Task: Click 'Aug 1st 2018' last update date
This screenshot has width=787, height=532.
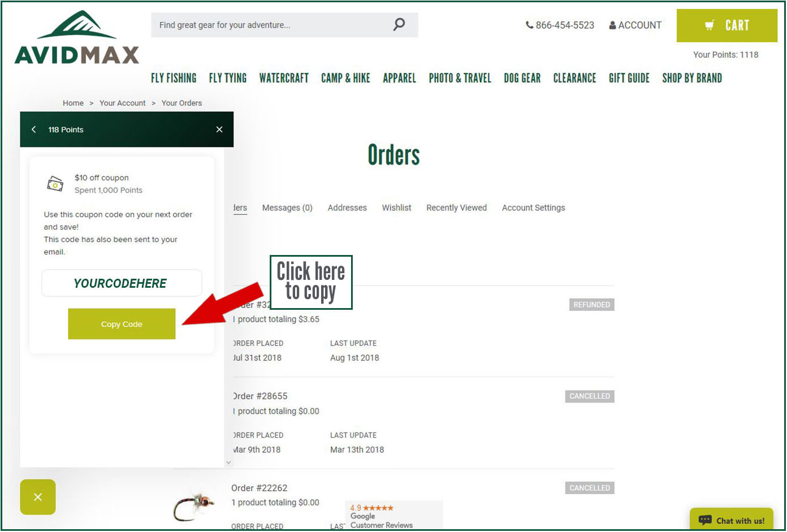Action: (x=354, y=358)
